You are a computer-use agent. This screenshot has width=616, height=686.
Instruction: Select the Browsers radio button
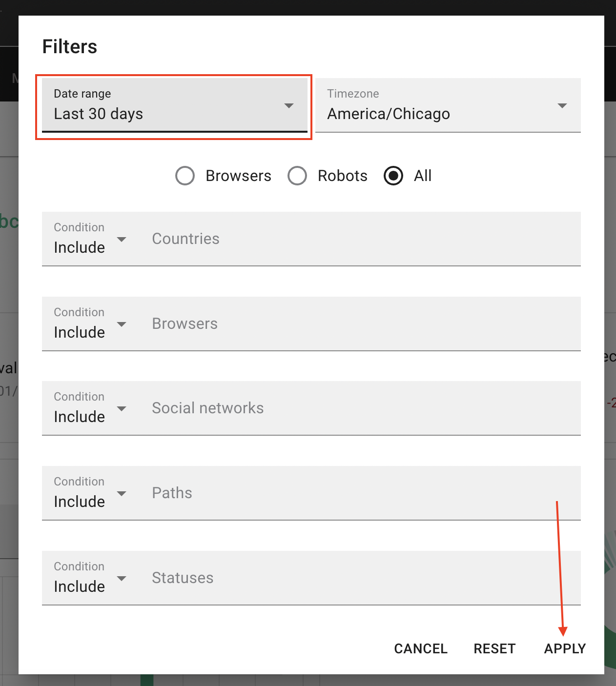[185, 176]
